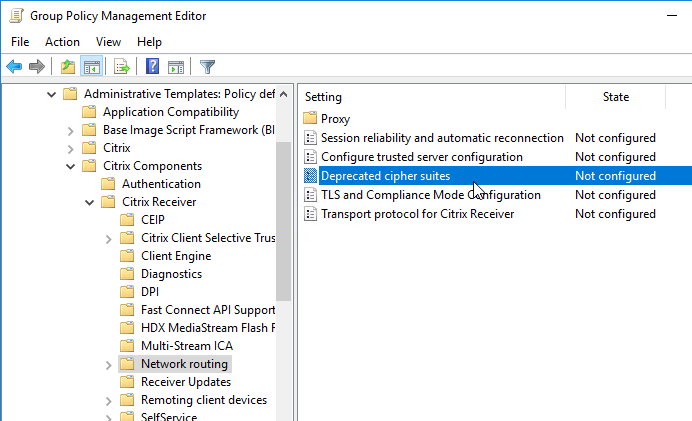Open Help via the question mark icon
Screen dimensions: 692x421
pyautogui.click(x=153, y=67)
